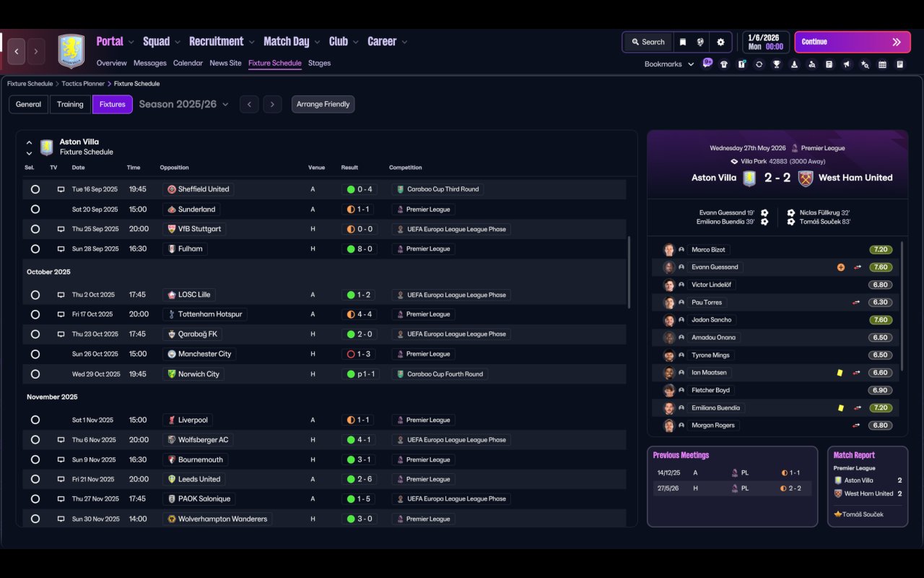Go to next season with right arrow
The width and height of the screenshot is (924, 578).
pyautogui.click(x=272, y=104)
